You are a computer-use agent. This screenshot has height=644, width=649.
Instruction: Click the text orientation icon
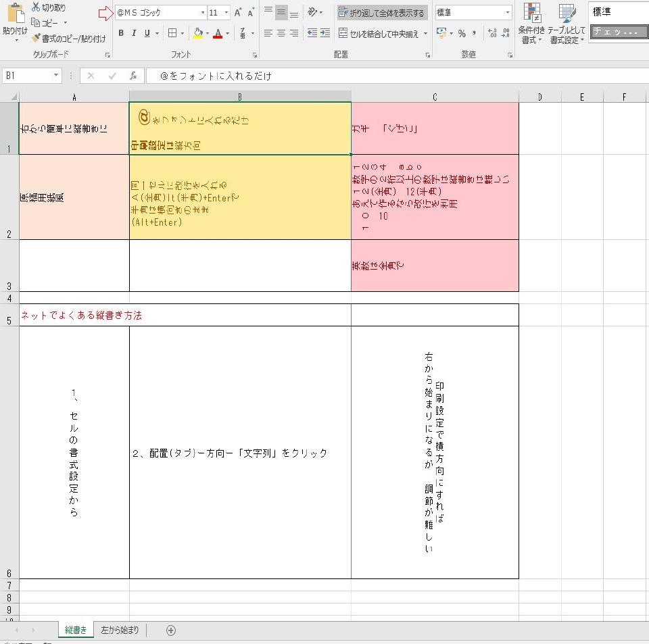313,12
